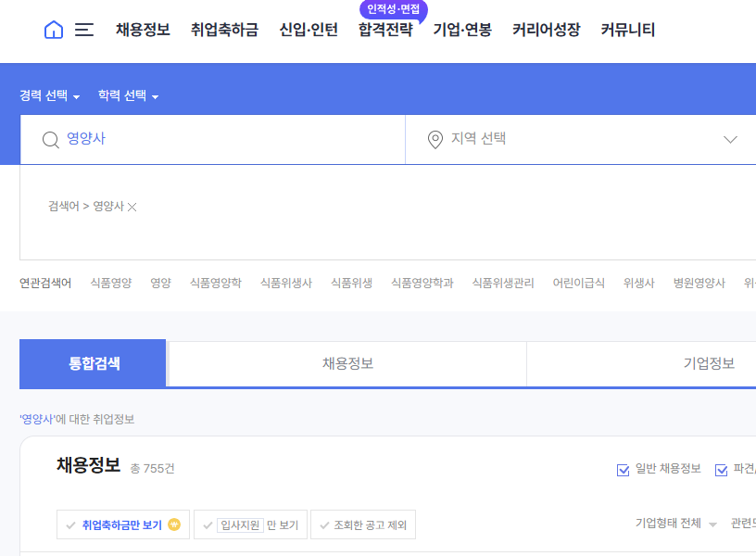Enable 취업축하금만 보기 filter
The height and width of the screenshot is (556, 756).
coord(123,524)
